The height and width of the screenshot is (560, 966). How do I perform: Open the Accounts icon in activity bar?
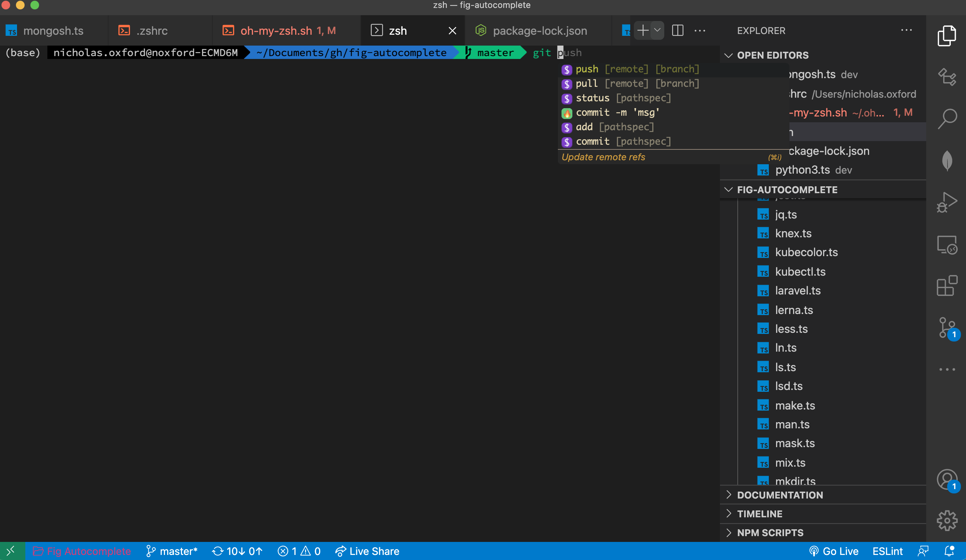946,479
